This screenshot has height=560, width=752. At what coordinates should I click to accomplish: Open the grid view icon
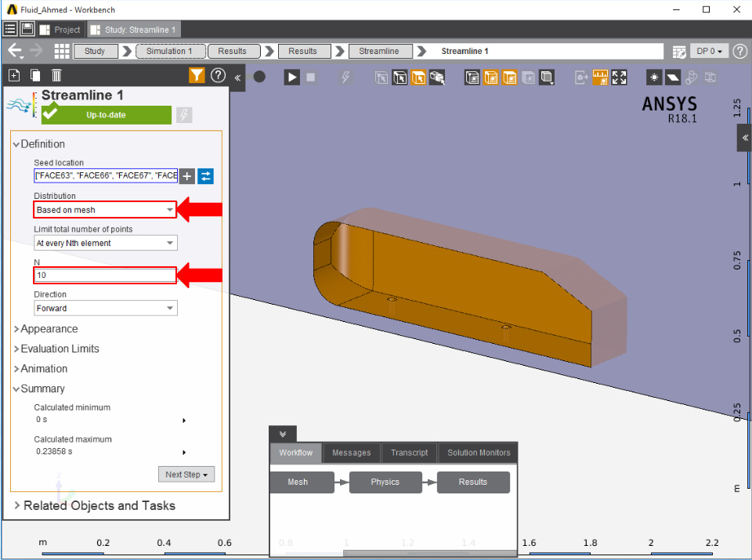(x=62, y=51)
